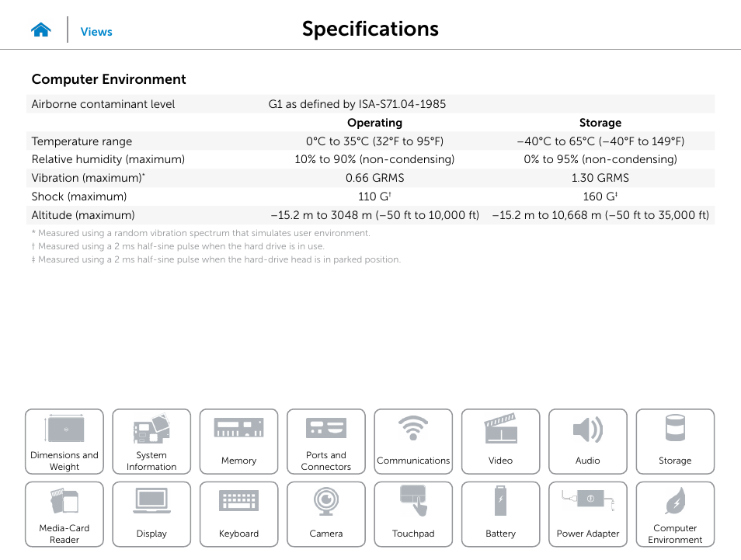741x560 pixels.
Task: Select 0% to 95% (non-condensing) value
Action: (x=600, y=159)
